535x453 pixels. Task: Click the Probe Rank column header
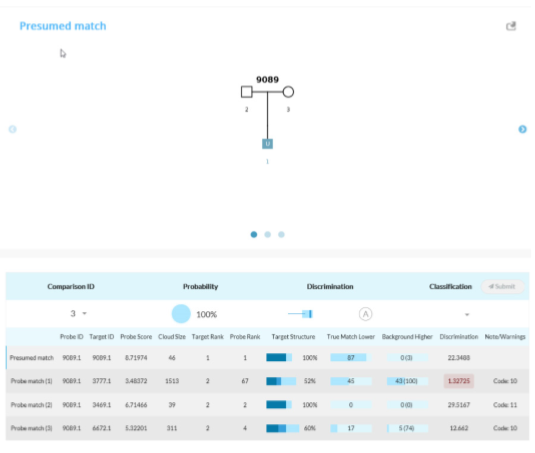245,337
